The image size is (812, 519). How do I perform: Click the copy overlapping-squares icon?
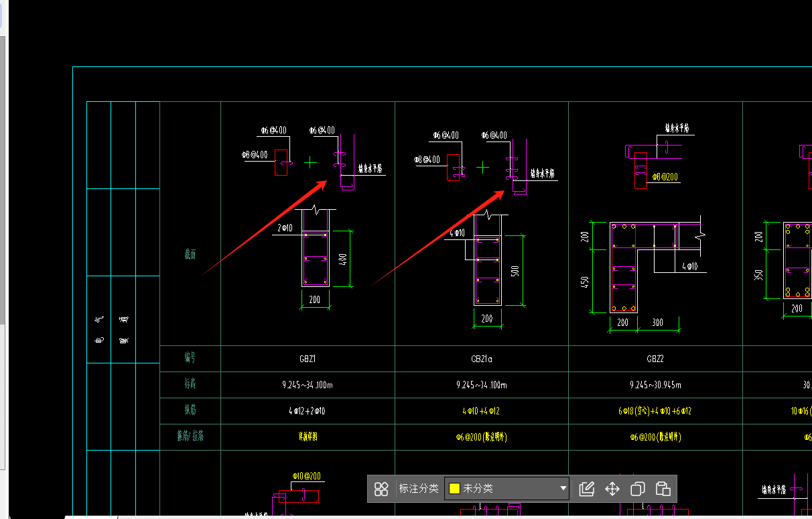pyautogui.click(x=638, y=489)
